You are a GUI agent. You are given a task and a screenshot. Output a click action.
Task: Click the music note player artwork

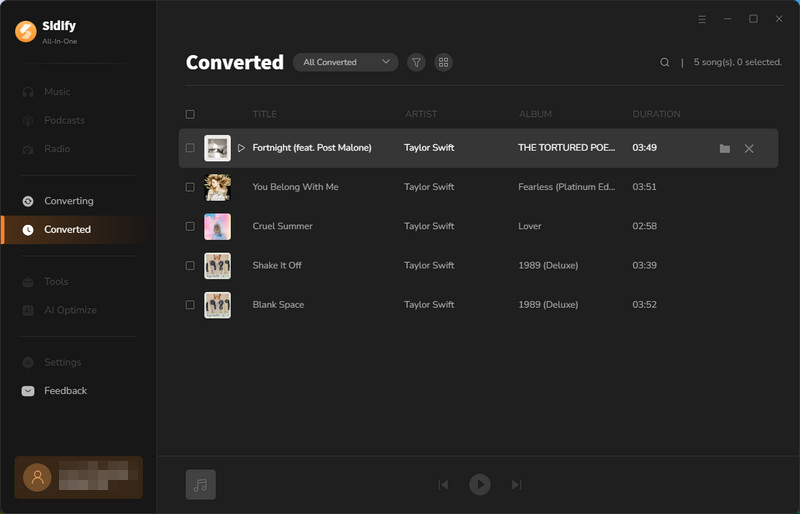pyautogui.click(x=201, y=484)
